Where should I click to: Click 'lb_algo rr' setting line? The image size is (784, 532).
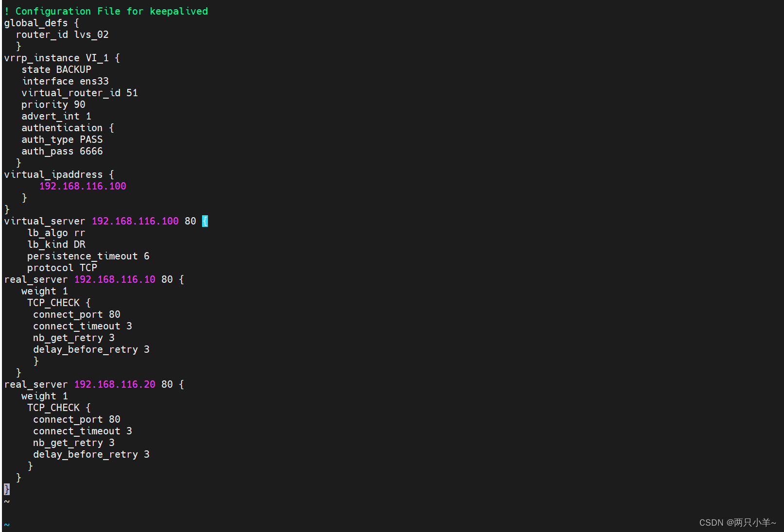56,232
